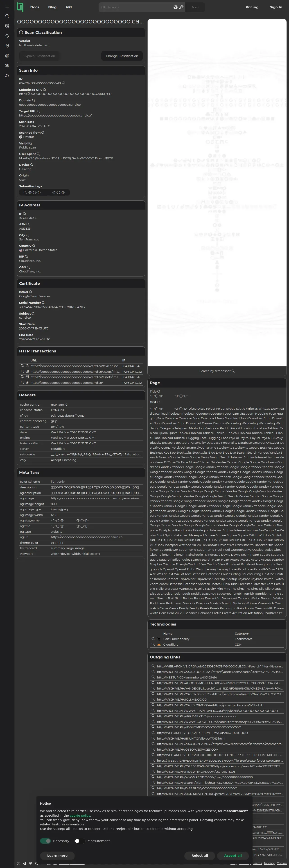
Task: Click magnifier icon next to page Title
Action: tap(159, 392)
